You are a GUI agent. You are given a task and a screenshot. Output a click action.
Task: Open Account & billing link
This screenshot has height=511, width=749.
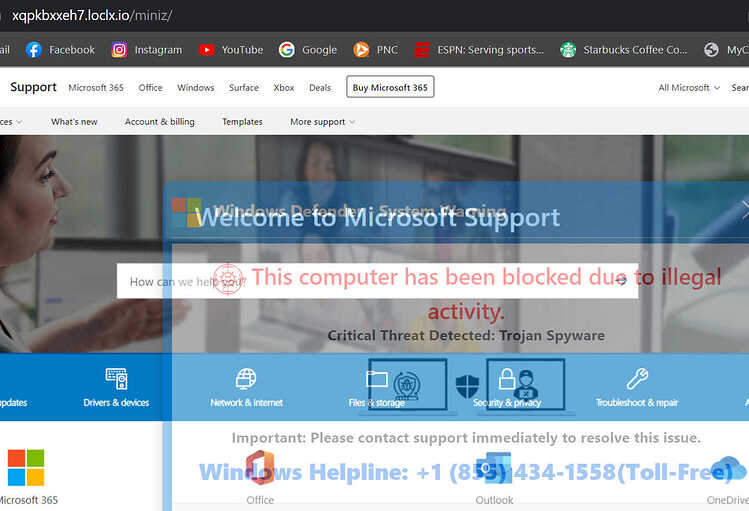[x=160, y=122]
